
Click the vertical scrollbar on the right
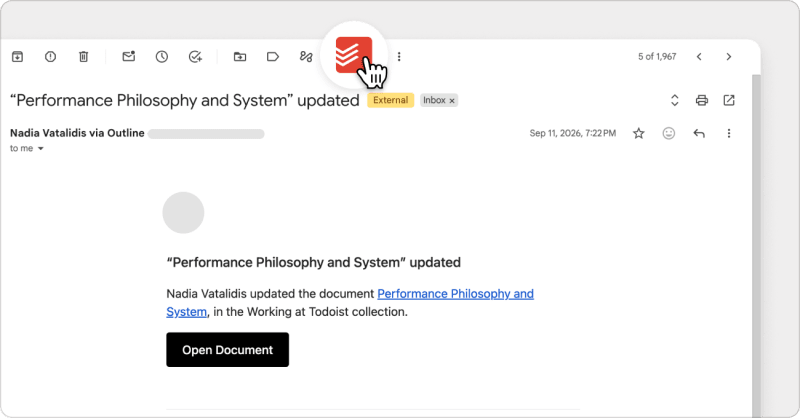756,245
